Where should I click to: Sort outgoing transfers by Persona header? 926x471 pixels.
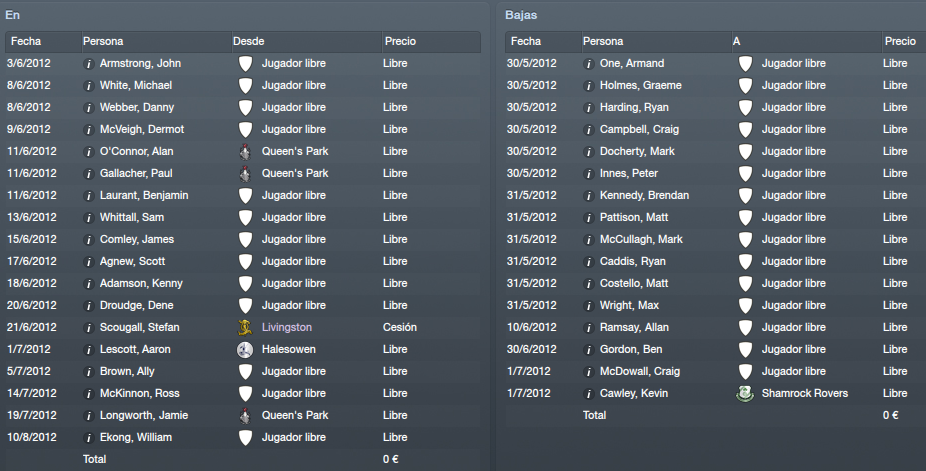[656, 41]
